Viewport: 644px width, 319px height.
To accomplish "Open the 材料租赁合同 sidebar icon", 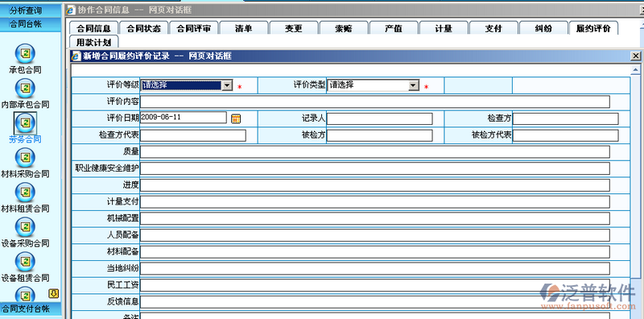I will coord(25,192).
